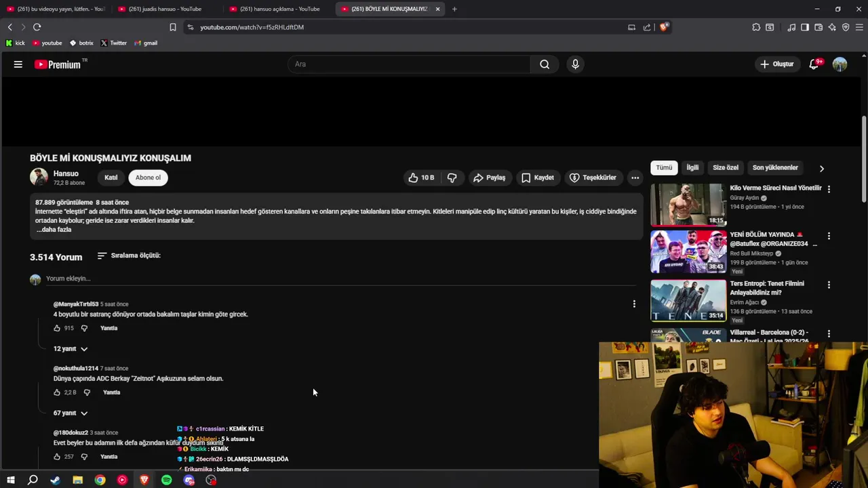
Task: Click the Paylaş share button
Action: [490, 178]
